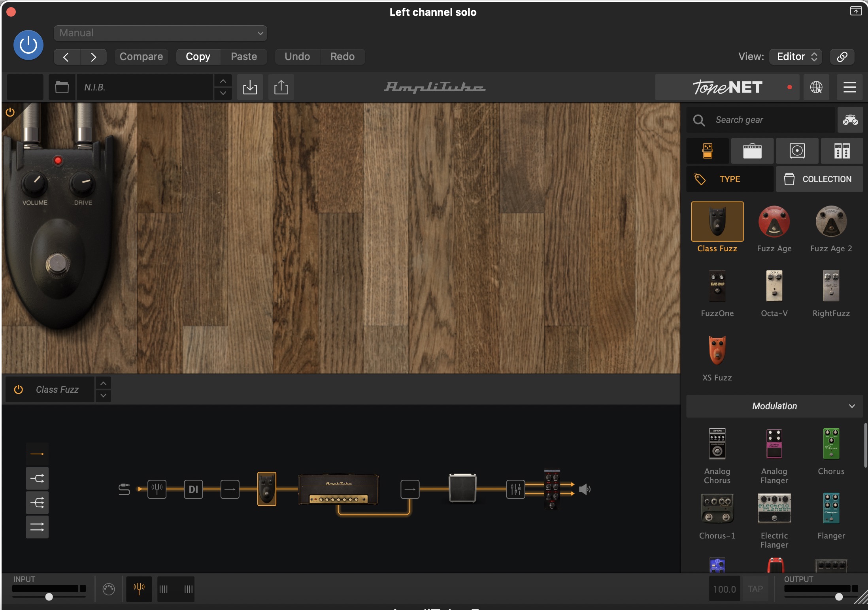The height and width of the screenshot is (610, 868).
Task: Click the share preset upload icon
Action: [281, 87]
